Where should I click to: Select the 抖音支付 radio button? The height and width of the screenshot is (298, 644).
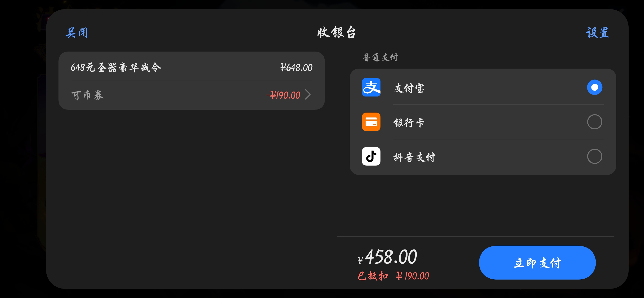tap(594, 156)
